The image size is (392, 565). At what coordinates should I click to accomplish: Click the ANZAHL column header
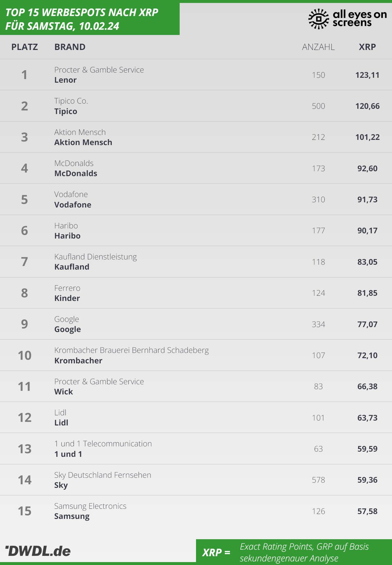pyautogui.click(x=318, y=47)
